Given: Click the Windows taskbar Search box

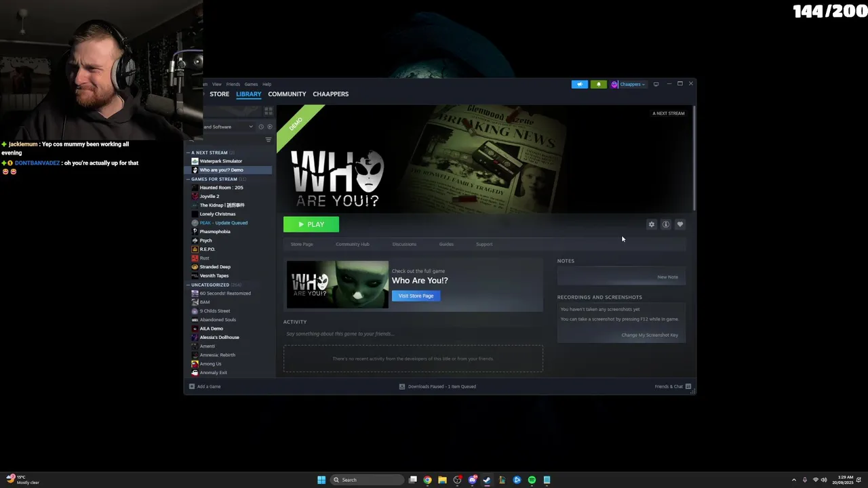Looking at the screenshot, I should click(x=366, y=480).
